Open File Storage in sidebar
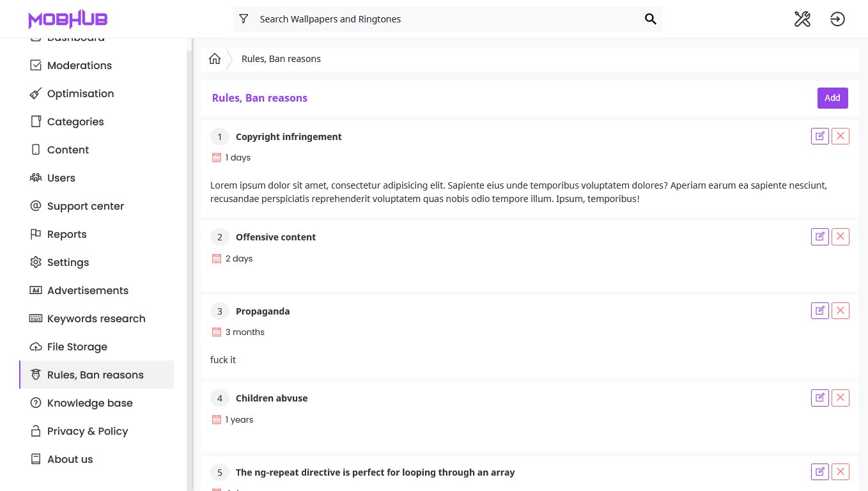Image resolution: width=868 pixels, height=491 pixels. [x=77, y=347]
